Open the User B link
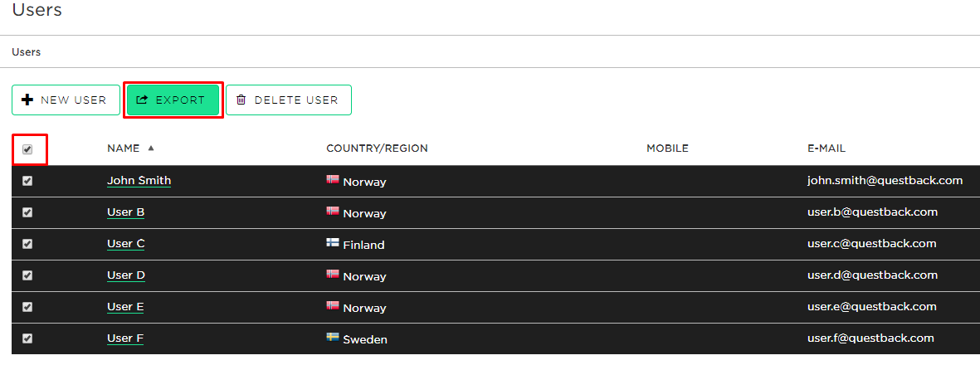Screen dimensions: 980x370 pos(125,212)
